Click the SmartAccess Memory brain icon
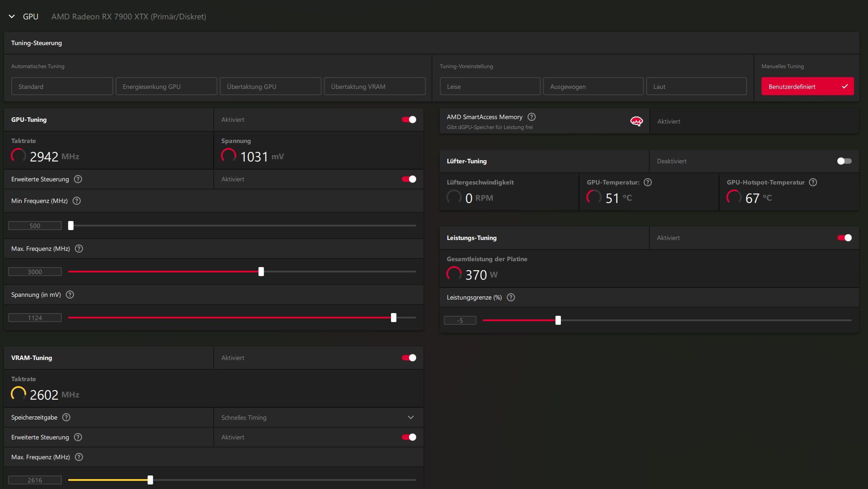This screenshot has width=868, height=489. 636,121
